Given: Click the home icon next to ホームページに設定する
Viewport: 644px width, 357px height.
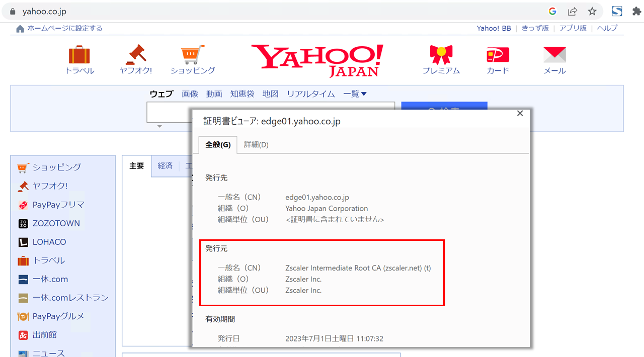Looking at the screenshot, I should point(20,29).
